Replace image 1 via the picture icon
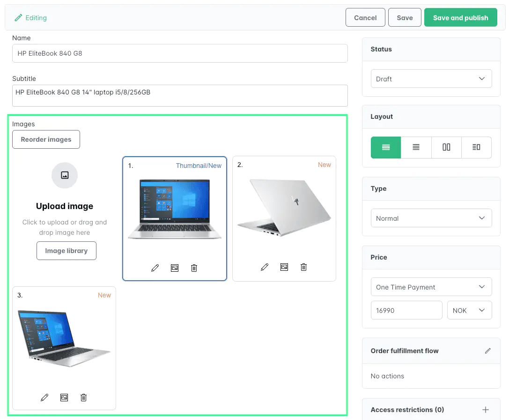The height and width of the screenshot is (420, 509). [174, 268]
